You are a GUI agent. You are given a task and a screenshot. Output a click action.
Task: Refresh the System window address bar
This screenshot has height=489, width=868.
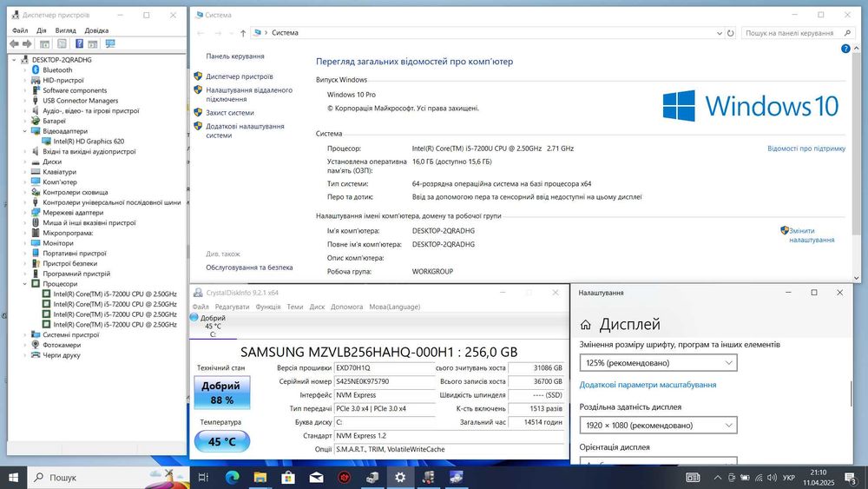[x=730, y=33]
